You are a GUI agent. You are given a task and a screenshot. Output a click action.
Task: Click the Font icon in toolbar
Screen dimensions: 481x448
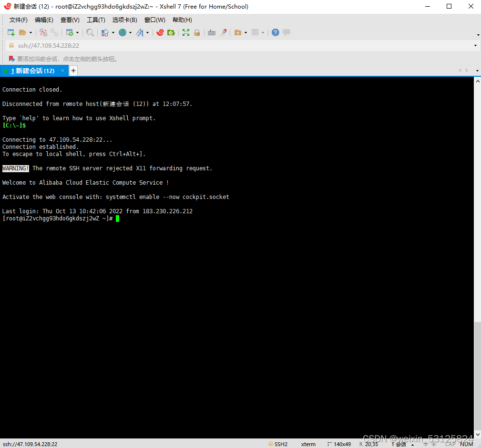140,32
